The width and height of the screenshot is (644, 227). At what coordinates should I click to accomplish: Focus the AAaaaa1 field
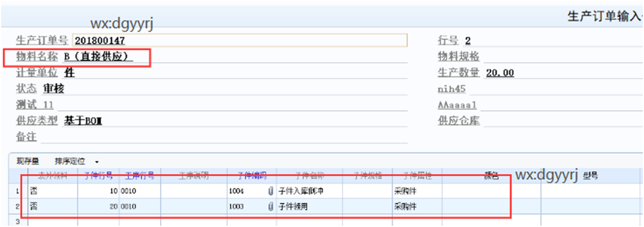(x=562, y=105)
